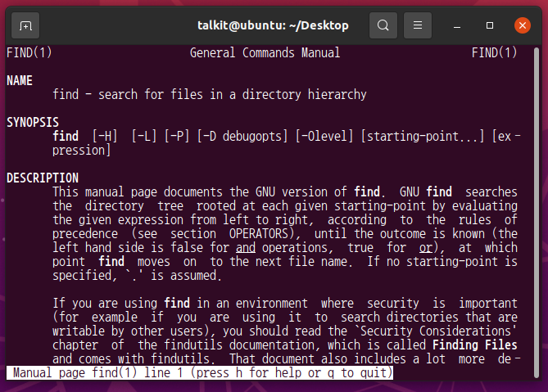Click the DESCRIPTION section heading
This screenshot has height=392, width=548.
pos(43,178)
